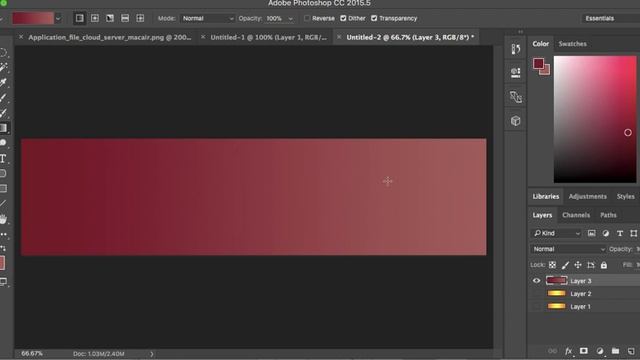Click the toolbar foreground color swatch
Image resolution: width=640 pixels, height=360 pixels.
coord(2,263)
